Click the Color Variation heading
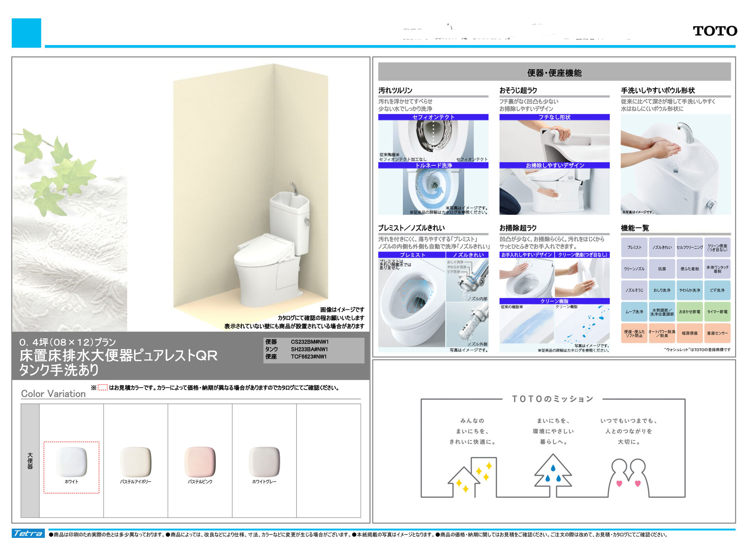Viewport: 756px width, 538px height. 54,394
